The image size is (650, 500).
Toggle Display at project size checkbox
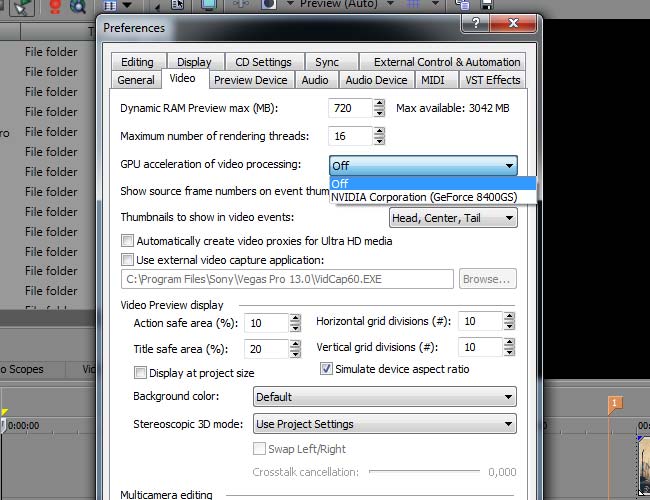click(x=141, y=373)
